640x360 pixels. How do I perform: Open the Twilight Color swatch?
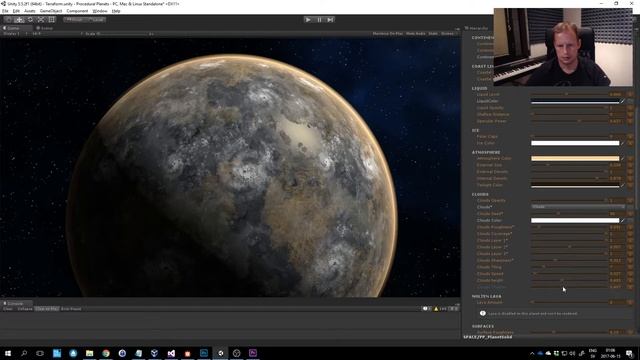pyautogui.click(x=575, y=185)
